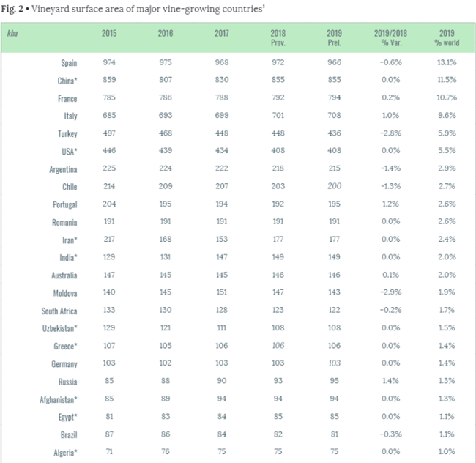Select the 2019 Prel. column header
476x463 pixels.
pyautogui.click(x=334, y=38)
